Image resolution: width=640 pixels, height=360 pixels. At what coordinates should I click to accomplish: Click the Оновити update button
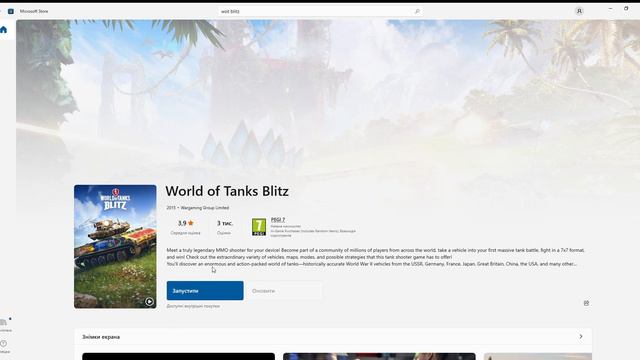pos(285,291)
